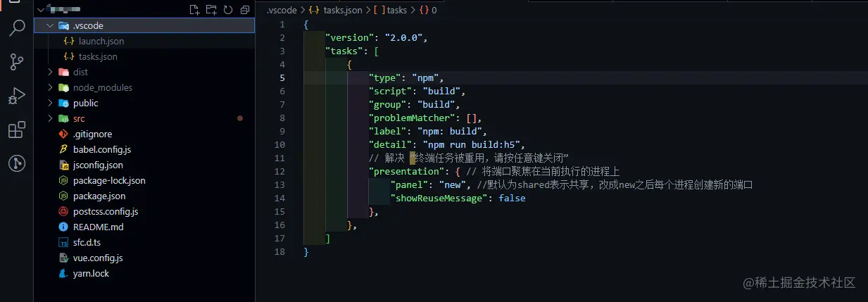Image resolution: width=868 pixels, height=302 pixels.
Task: Click the info icon beside README.md
Action: click(63, 227)
